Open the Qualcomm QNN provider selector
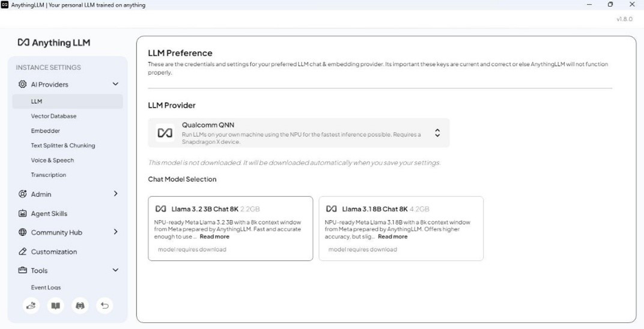 coord(299,133)
